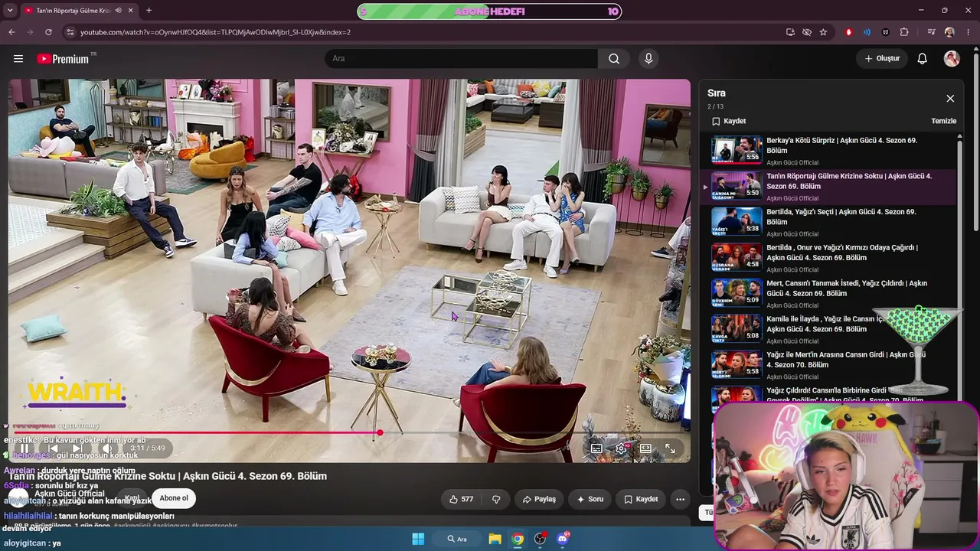Viewport: 980px width, 551px height.
Task: Dislike the video
Action: 496,499
